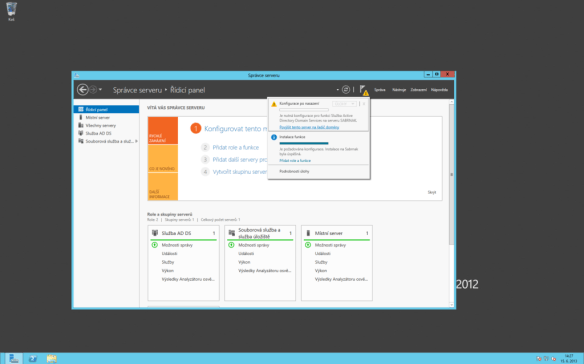Click the vertical scrollbar of Server Manager
The image size is (584, 364).
click(x=451, y=174)
